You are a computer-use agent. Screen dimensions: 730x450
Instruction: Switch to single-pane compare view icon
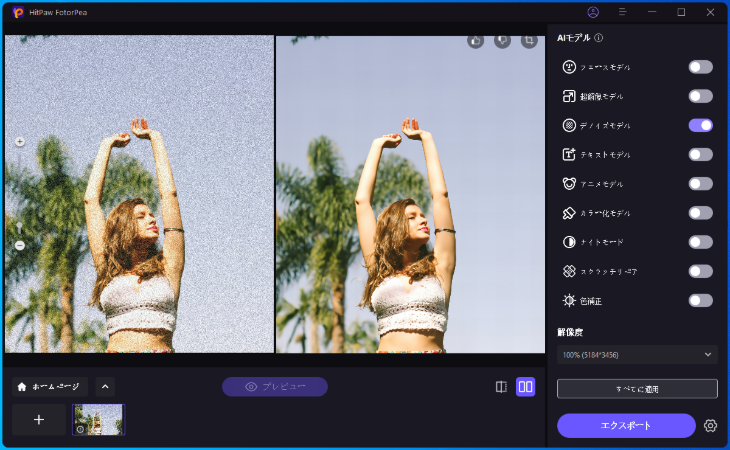501,387
